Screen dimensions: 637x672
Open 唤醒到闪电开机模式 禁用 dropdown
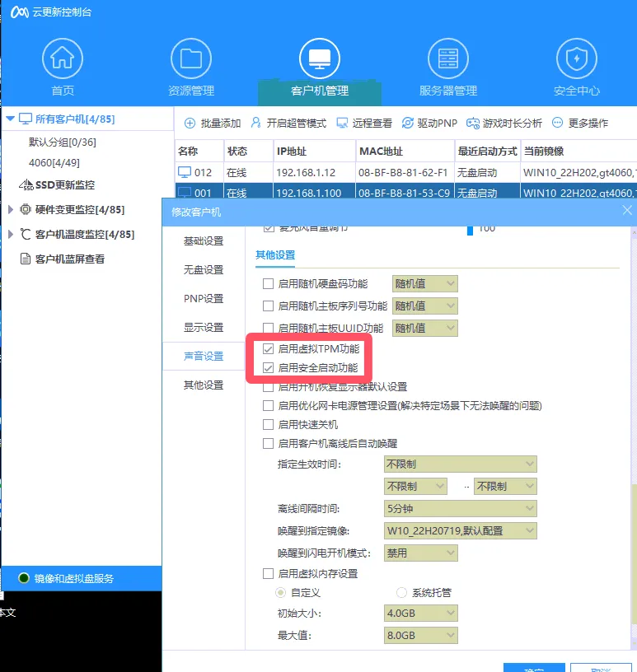(x=421, y=553)
